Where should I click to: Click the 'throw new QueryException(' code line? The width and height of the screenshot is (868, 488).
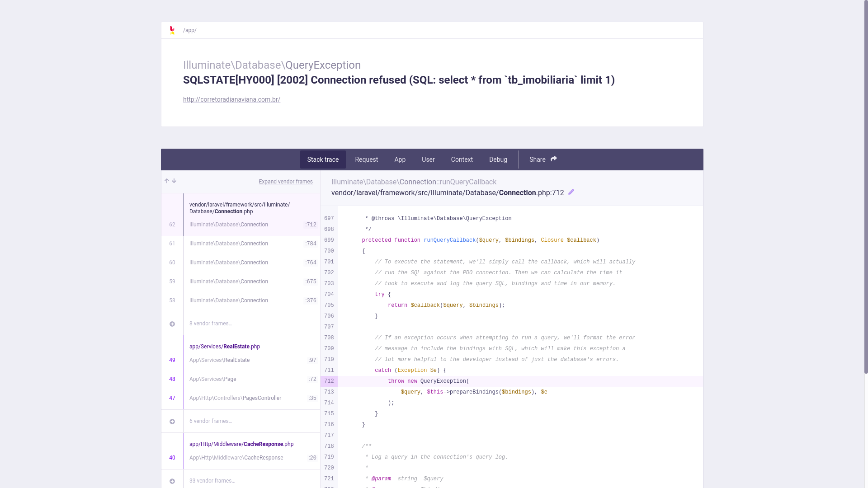[x=429, y=381]
